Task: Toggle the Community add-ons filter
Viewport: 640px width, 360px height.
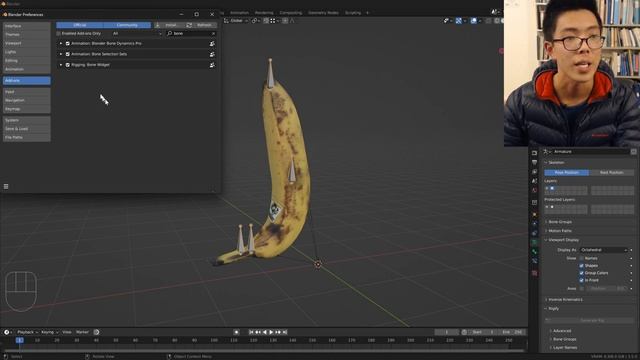Action: 127,25
